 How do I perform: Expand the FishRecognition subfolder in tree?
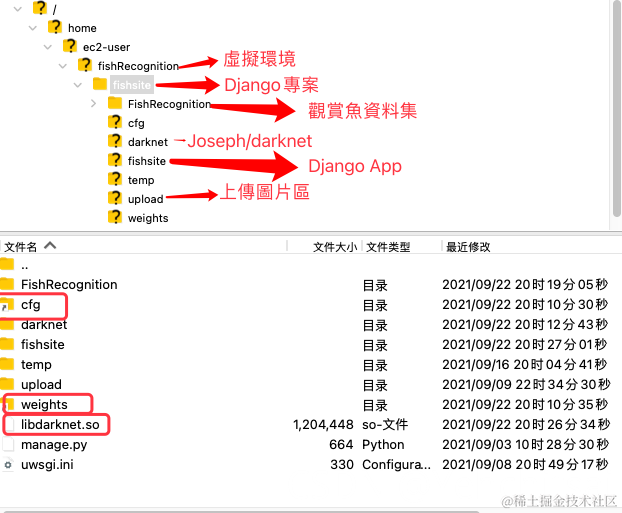(x=93, y=104)
